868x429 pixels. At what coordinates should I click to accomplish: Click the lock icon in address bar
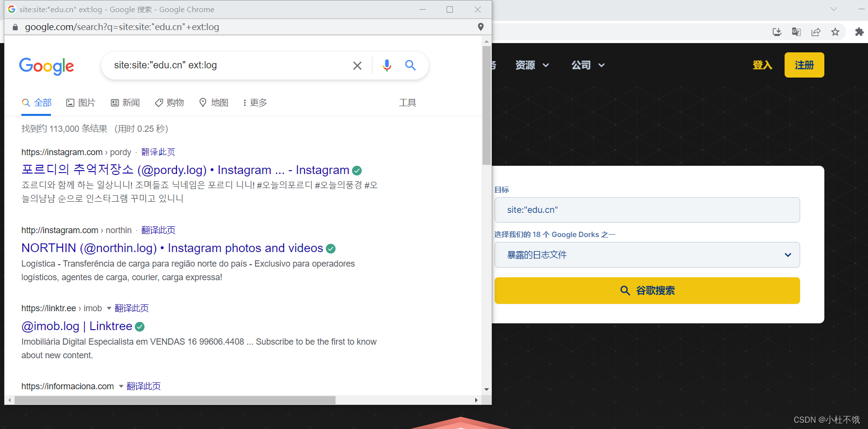click(x=15, y=27)
